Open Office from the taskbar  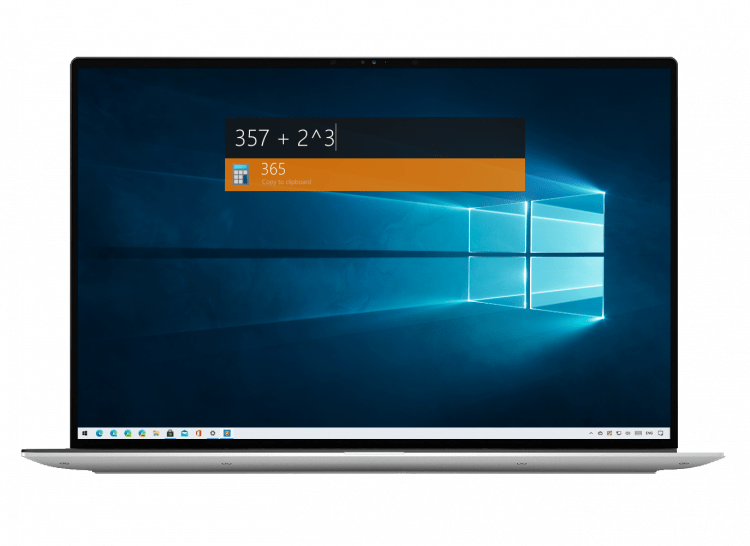[199, 433]
